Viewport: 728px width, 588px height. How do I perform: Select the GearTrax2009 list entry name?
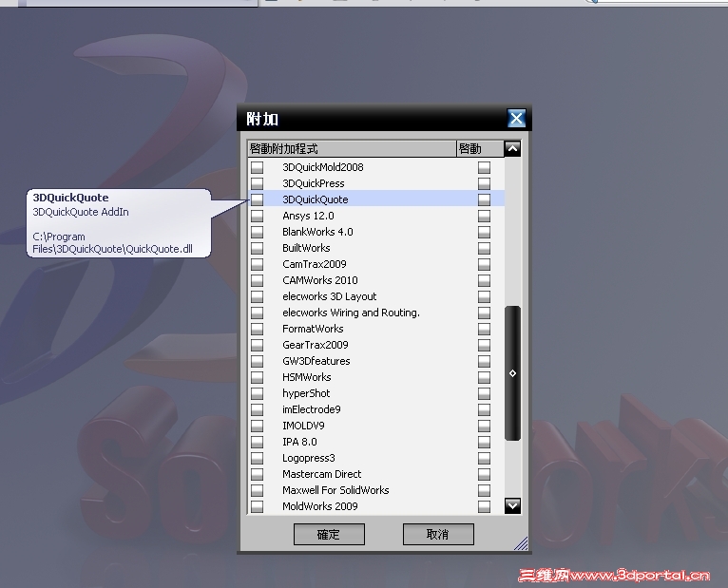[x=315, y=345]
